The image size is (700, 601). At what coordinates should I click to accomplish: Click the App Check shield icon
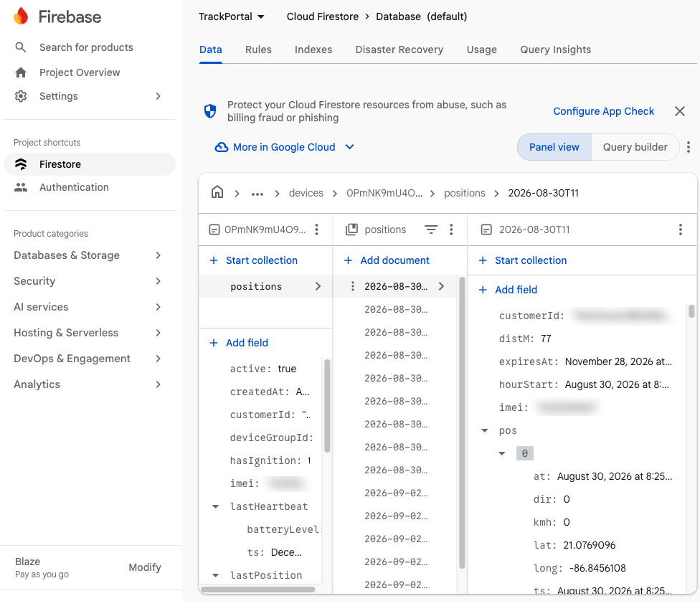(x=210, y=111)
